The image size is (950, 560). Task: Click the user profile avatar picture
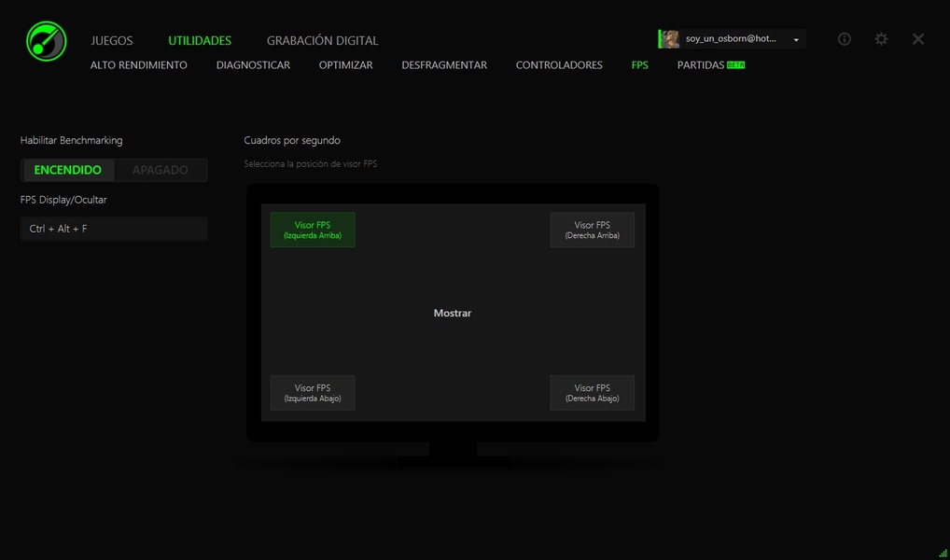[x=670, y=39]
